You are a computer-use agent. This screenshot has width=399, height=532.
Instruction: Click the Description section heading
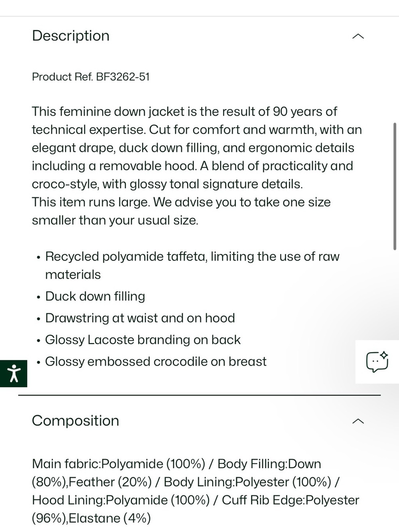click(x=71, y=36)
